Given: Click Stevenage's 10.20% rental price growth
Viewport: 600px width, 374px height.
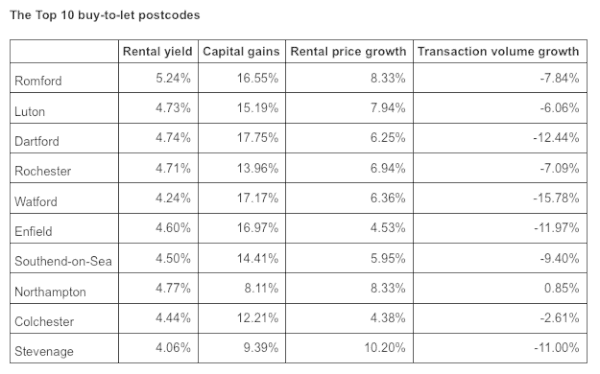Looking at the screenshot, I should tap(385, 348).
